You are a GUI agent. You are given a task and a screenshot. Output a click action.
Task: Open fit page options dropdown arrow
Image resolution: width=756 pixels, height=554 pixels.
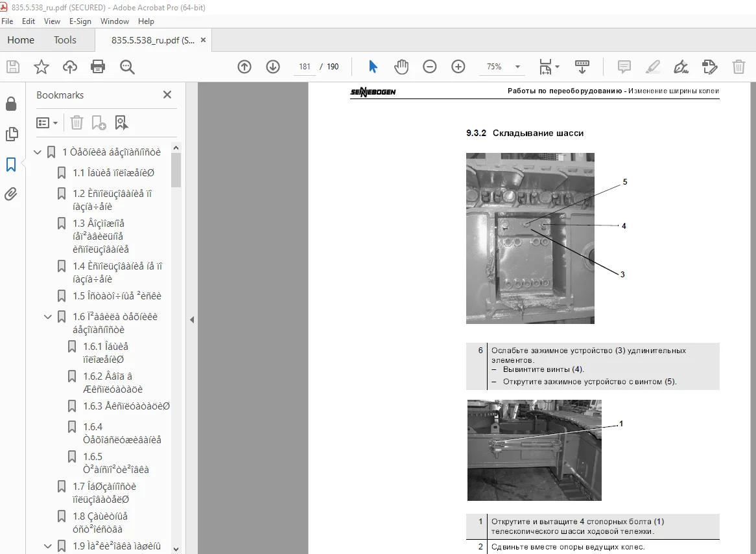[558, 67]
